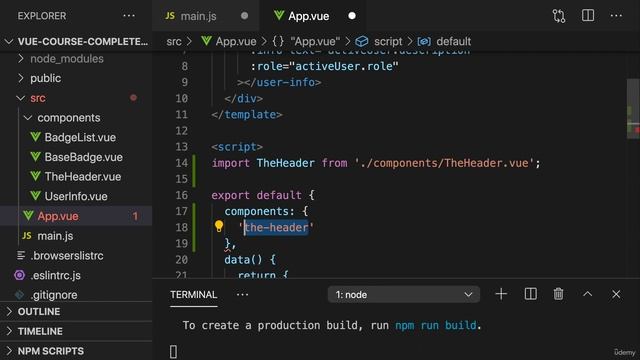Click script in breadcrumb path
Viewport: 640px width, 360px height.
[x=388, y=41]
